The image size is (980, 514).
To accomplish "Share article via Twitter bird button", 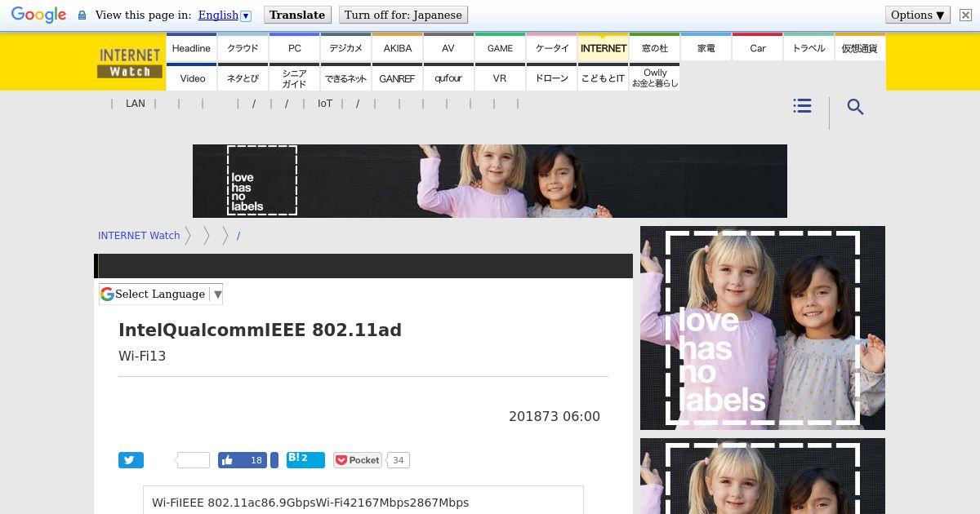I will 131,460.
